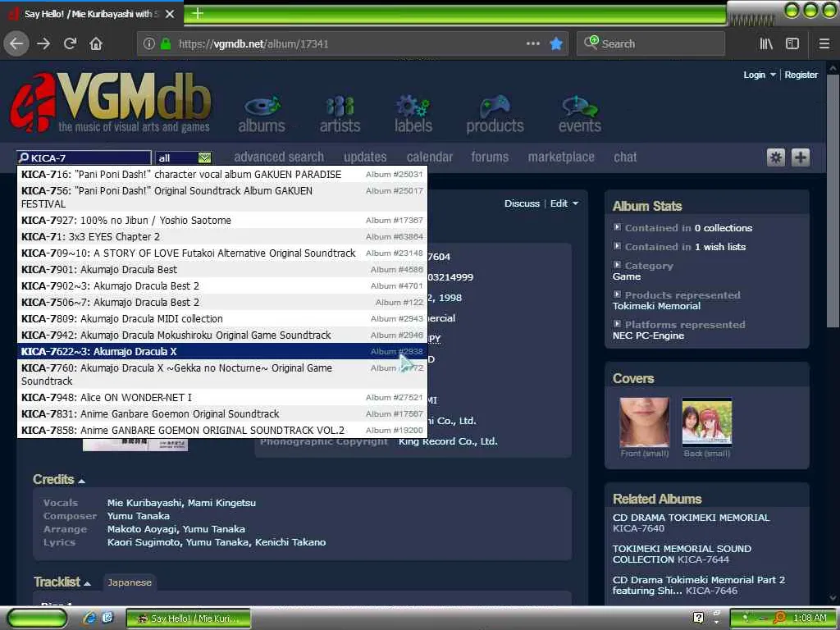Open the Login dropdown arrow
This screenshot has height=630, width=840.
click(773, 75)
